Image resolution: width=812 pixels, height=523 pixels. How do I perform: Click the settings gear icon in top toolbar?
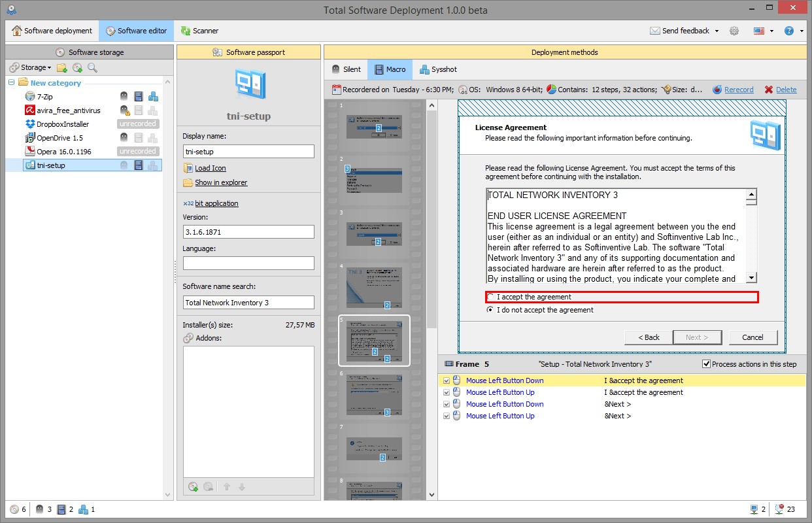[x=734, y=31]
